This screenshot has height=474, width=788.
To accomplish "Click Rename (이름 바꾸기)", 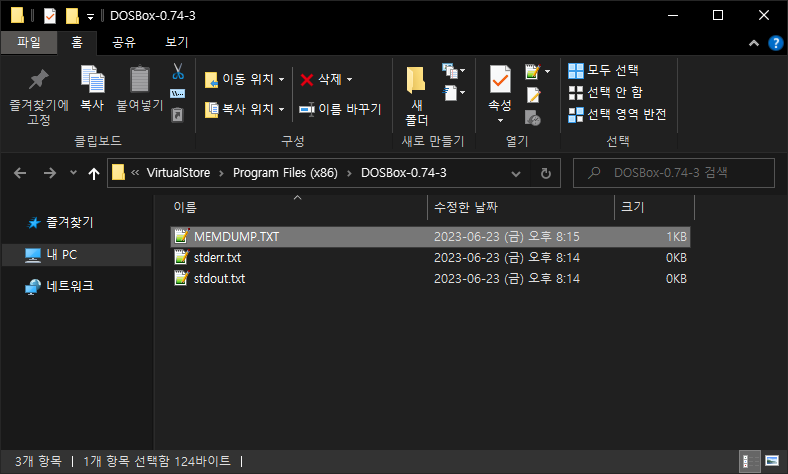I will pos(340,109).
